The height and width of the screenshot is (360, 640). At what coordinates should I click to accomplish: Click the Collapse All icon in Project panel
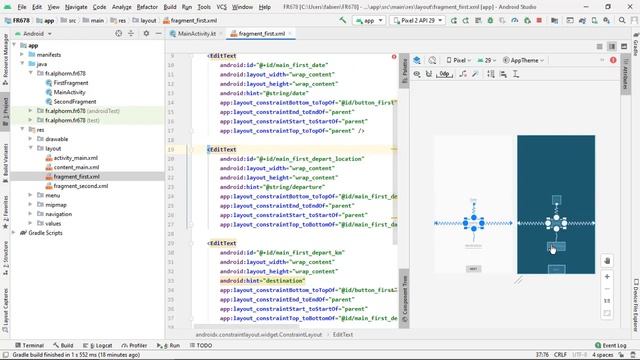click(x=131, y=33)
